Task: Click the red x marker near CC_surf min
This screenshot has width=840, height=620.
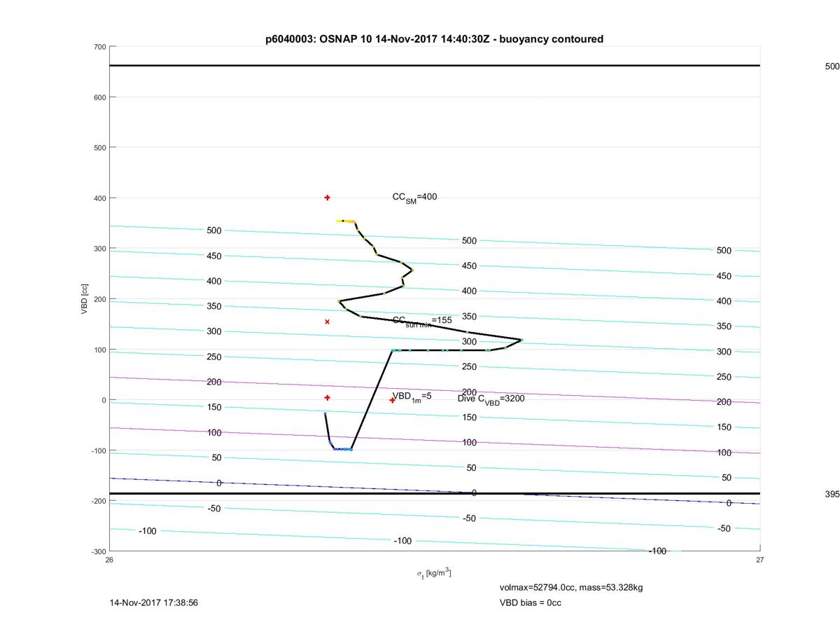Action: click(x=327, y=322)
